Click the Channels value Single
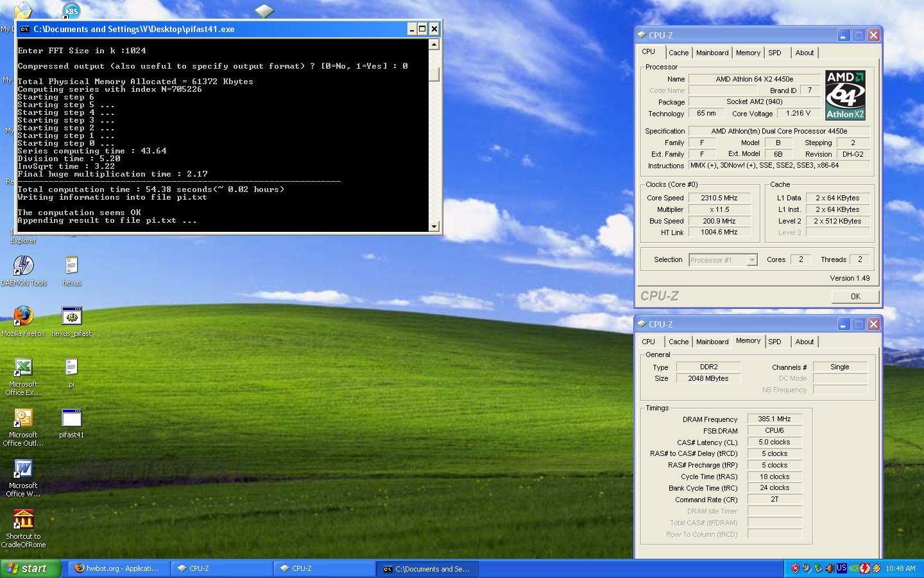Viewport: 924px width, 578px height. 840,367
